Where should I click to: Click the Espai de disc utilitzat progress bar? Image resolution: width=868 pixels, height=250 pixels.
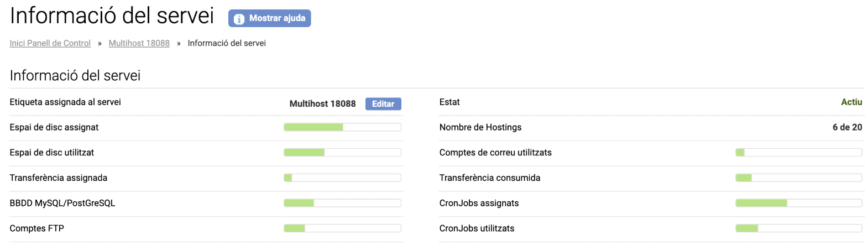point(342,153)
